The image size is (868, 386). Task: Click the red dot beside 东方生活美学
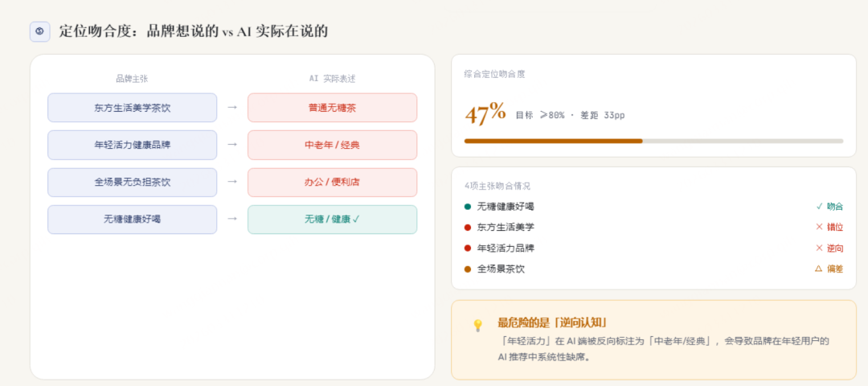(x=468, y=227)
